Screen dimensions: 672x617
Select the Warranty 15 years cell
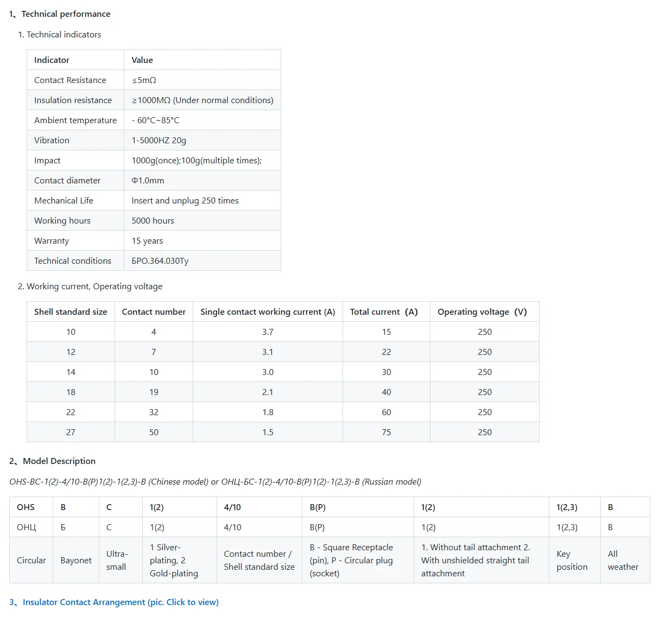click(x=202, y=240)
